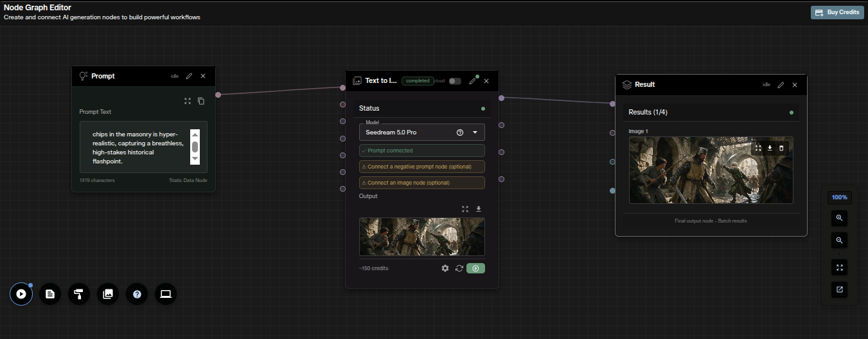Expand Image 1 to fullscreen in Result node
This screenshot has height=339, width=868.
tap(758, 148)
